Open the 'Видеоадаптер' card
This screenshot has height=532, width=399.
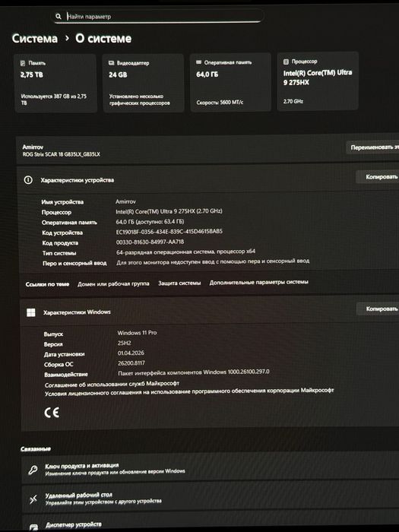143,82
